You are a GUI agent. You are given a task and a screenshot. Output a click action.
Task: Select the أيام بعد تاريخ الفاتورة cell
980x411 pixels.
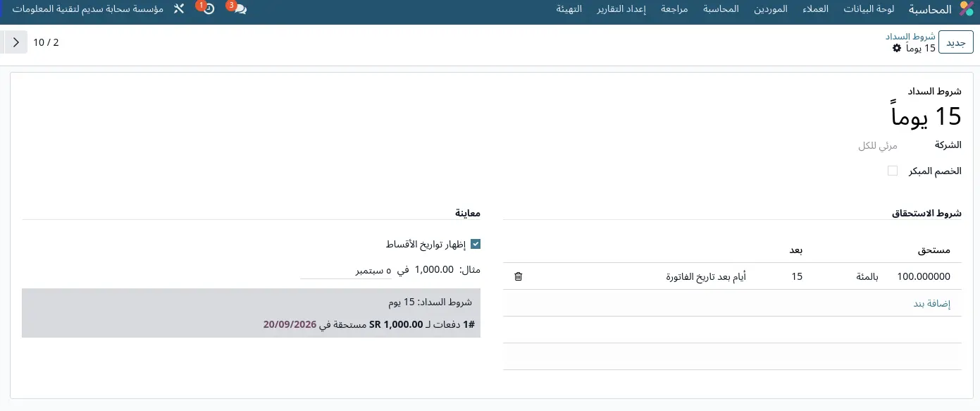pos(706,276)
